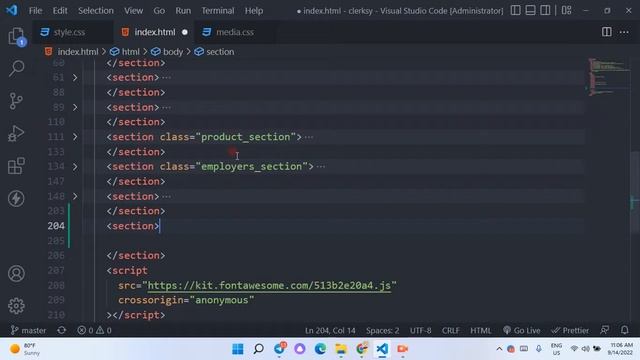Open the Explorer view in activity bar
Screen dimensions: 640x360
tap(16, 36)
